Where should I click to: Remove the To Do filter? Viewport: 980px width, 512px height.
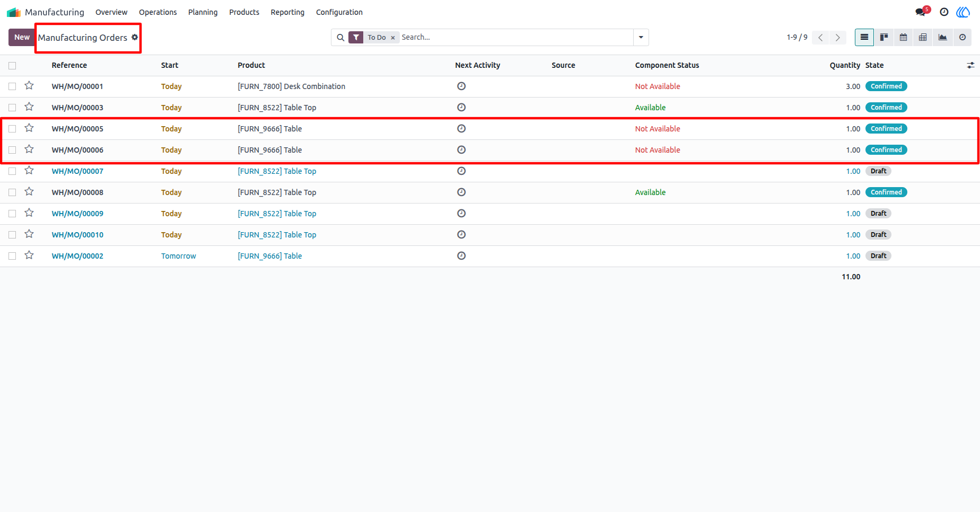[393, 38]
